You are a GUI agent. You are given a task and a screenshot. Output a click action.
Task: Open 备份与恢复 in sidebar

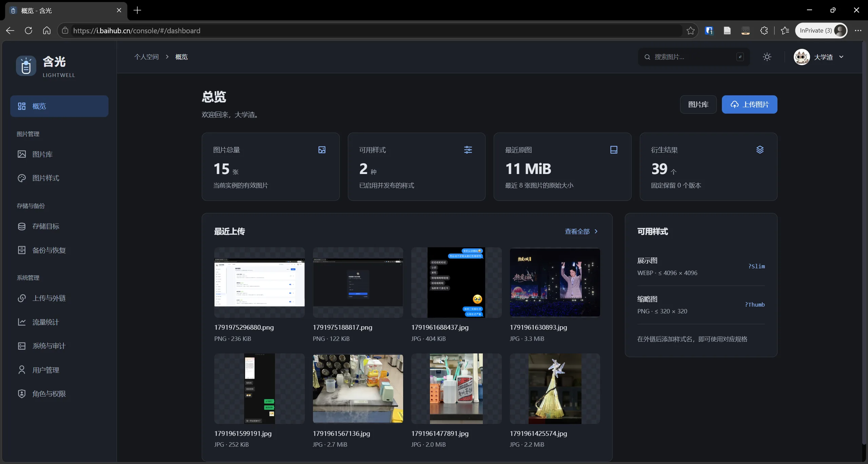coord(59,250)
